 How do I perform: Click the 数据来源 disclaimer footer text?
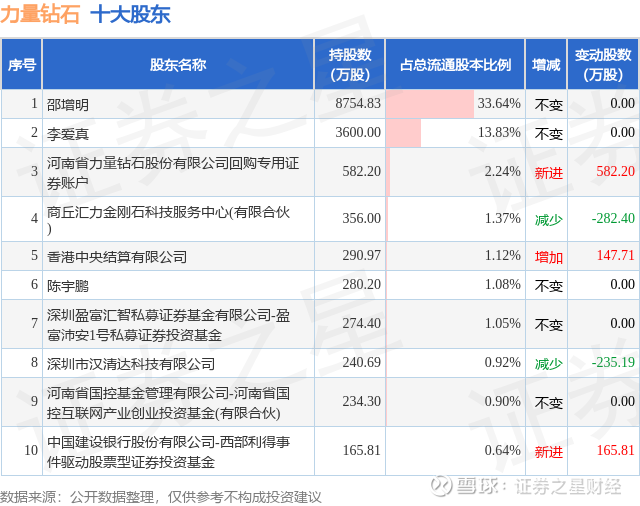pyautogui.click(x=161, y=497)
